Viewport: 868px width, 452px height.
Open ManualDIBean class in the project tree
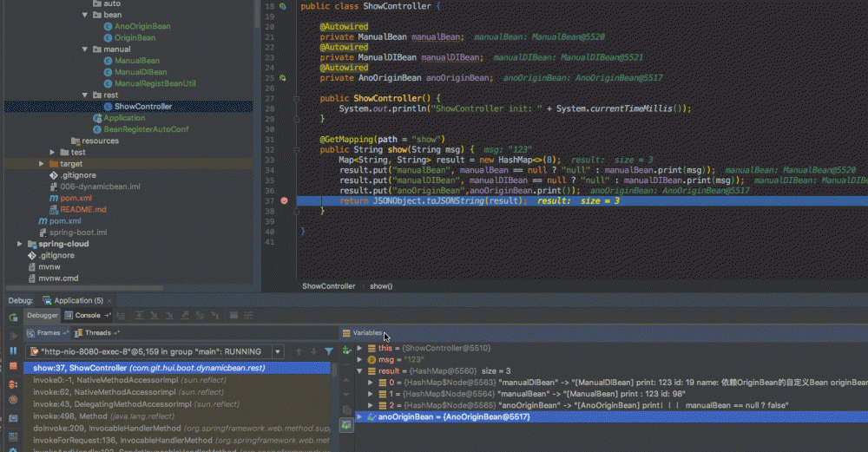click(x=140, y=72)
